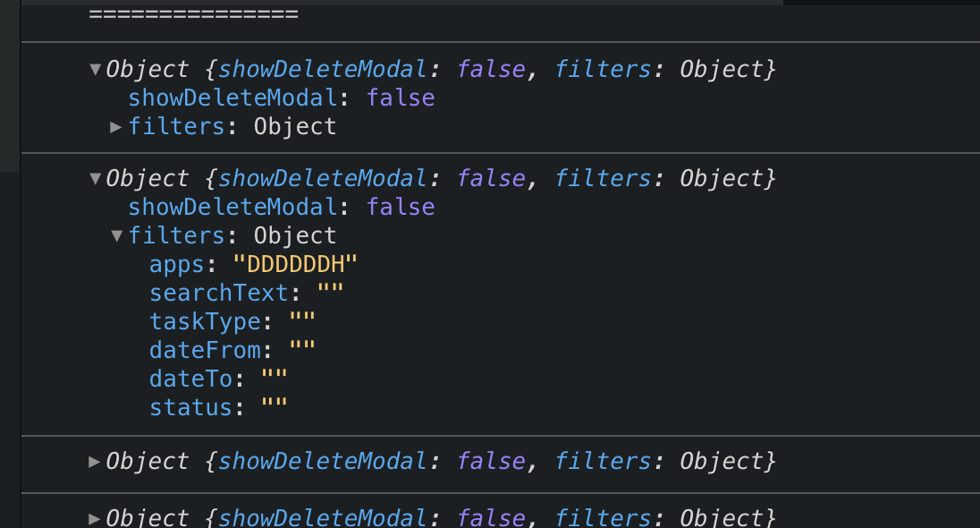
Task: Select the empty string value of searchText
Action: click(x=330, y=294)
